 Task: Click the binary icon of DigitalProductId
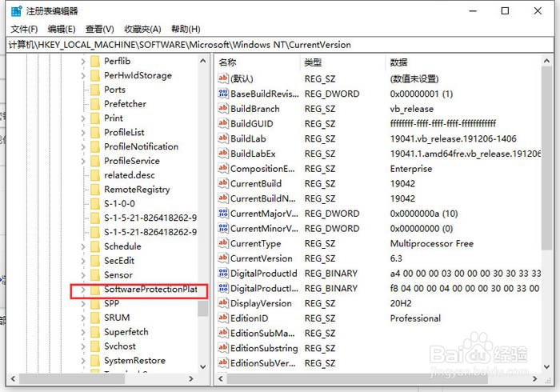[x=223, y=274]
